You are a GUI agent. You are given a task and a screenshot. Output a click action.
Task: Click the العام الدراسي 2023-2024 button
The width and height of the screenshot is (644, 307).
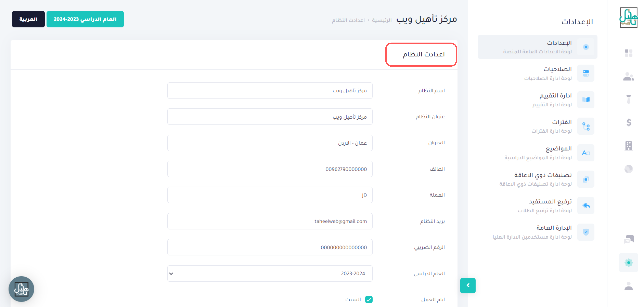[x=85, y=19]
